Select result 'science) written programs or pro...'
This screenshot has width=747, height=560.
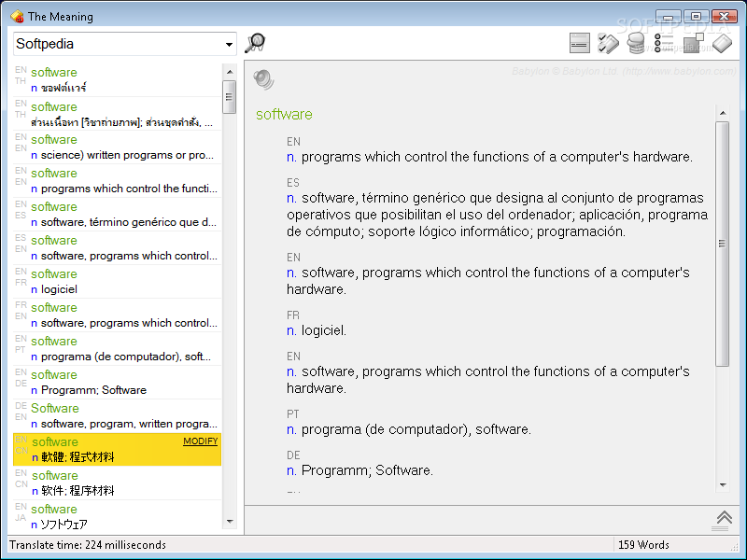pos(118,147)
